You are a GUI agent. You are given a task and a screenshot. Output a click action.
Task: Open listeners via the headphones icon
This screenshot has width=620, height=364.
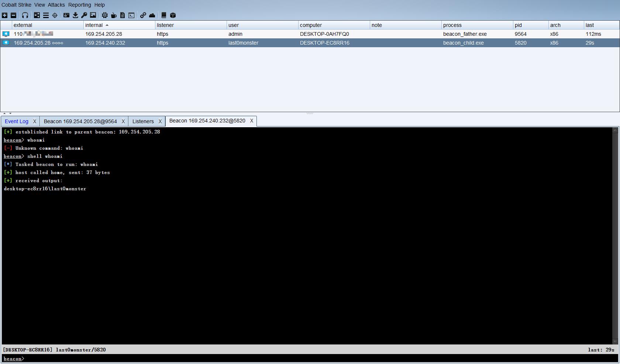point(25,15)
